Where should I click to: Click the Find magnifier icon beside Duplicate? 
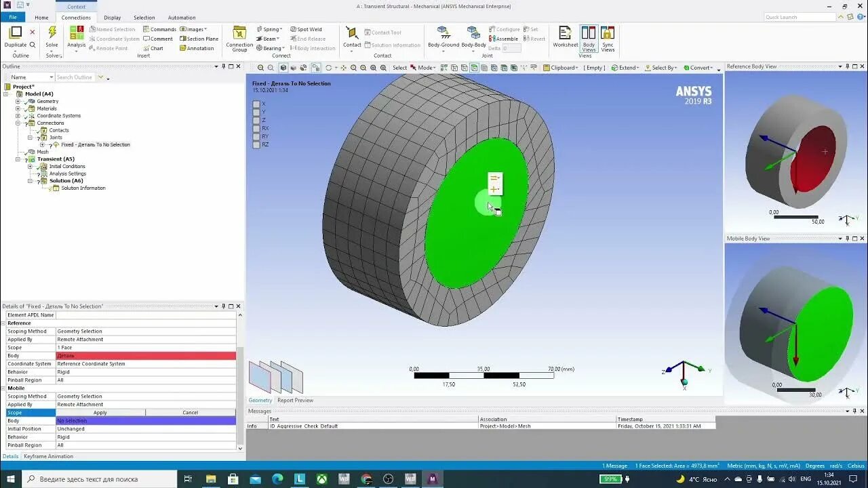pos(32,45)
